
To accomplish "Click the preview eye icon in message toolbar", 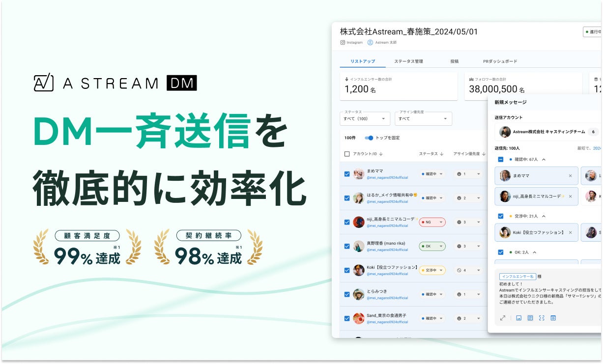I will click(553, 318).
